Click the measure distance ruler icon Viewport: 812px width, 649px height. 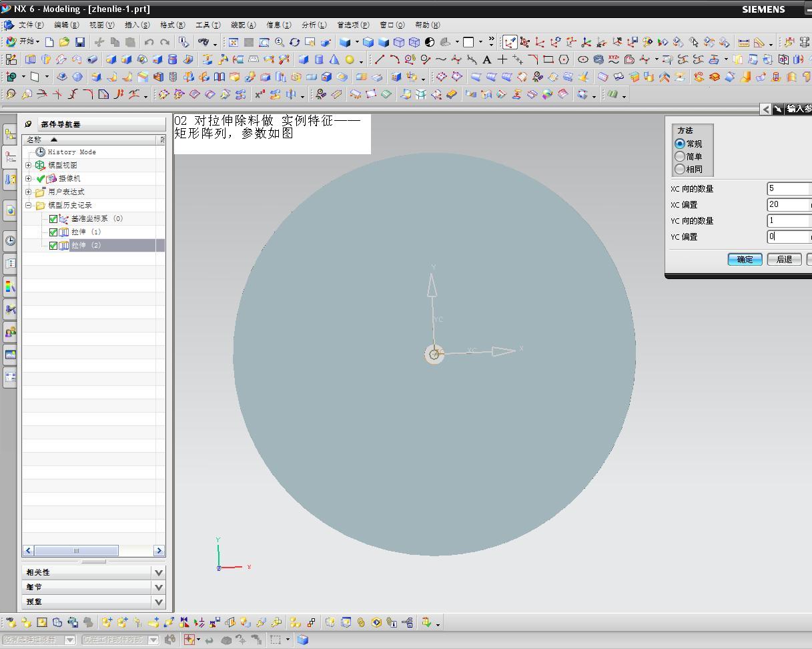(x=744, y=42)
